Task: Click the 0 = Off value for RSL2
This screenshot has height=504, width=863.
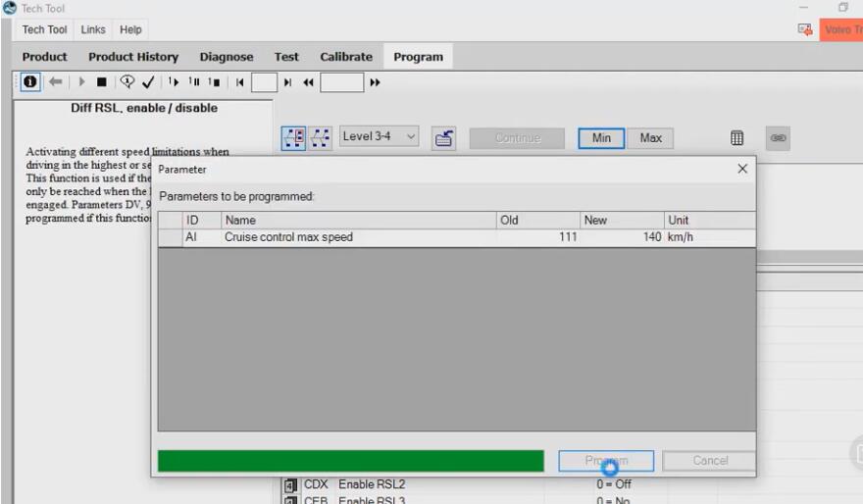Action: click(x=613, y=484)
